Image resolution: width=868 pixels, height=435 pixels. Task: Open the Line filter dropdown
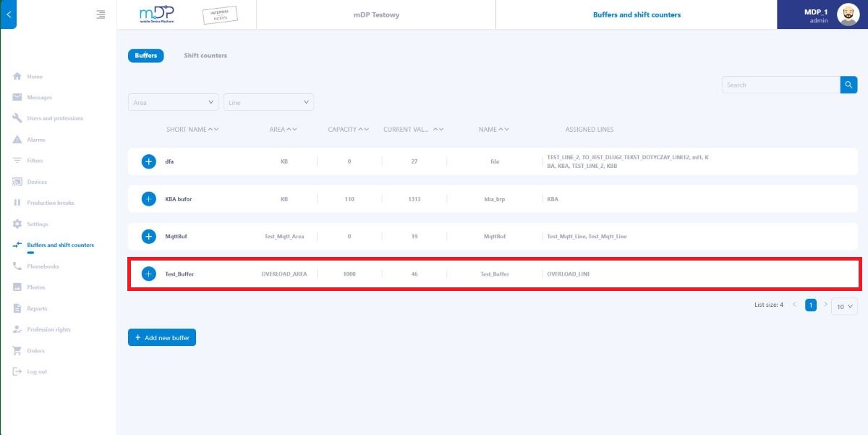pos(268,102)
